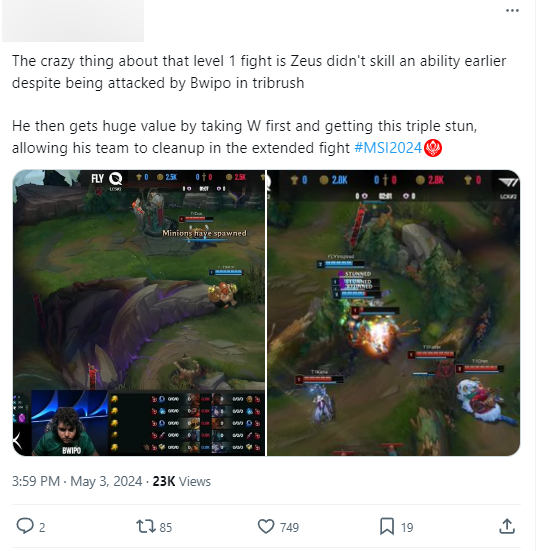Click the 19 bookmarks count

point(407,527)
